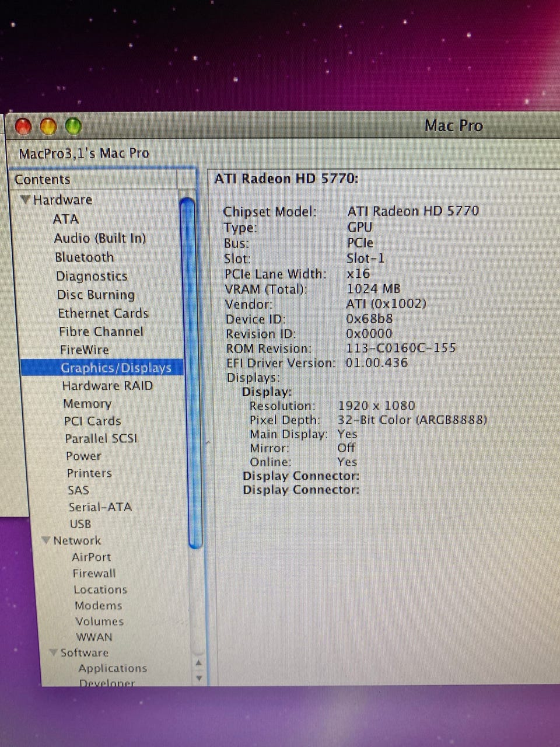This screenshot has width=560, height=747.
Task: Select SAS entry
Action: pos(78,490)
